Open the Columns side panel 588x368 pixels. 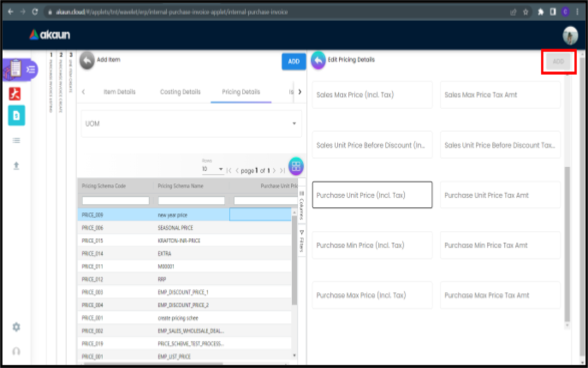[x=302, y=205]
